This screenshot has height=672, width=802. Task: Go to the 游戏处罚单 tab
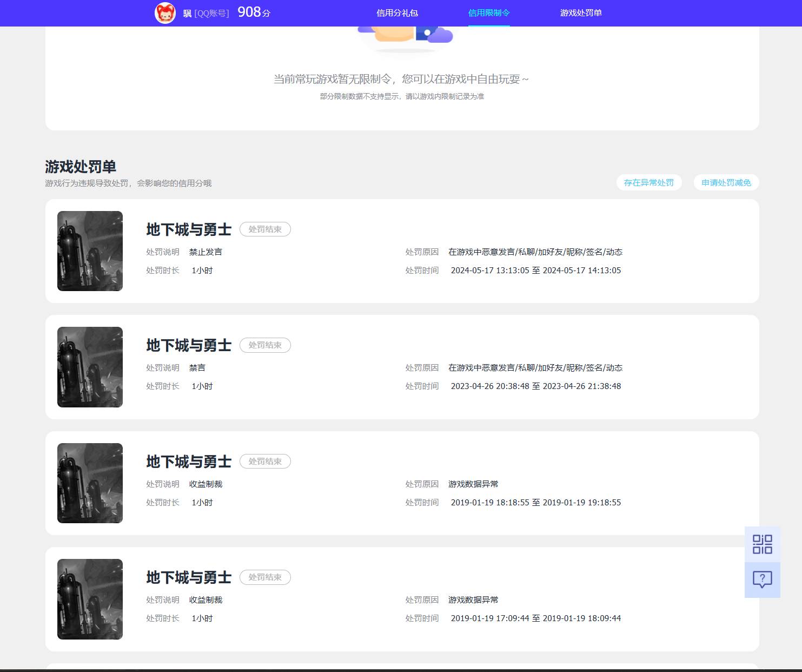[580, 13]
